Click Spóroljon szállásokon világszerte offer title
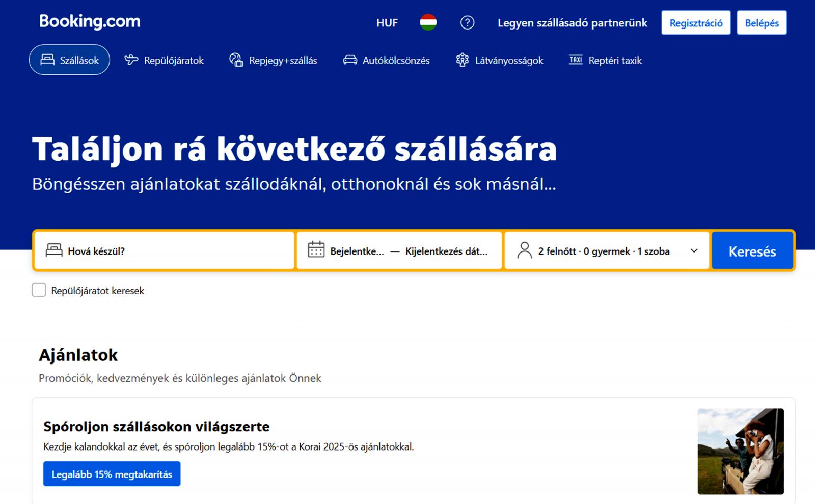The height and width of the screenshot is (504, 815). click(x=156, y=426)
